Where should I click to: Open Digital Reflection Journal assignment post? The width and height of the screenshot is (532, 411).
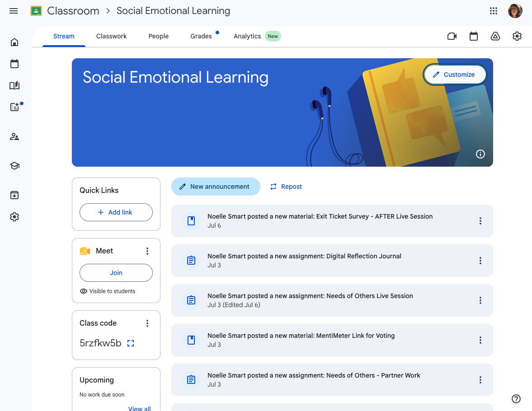(x=332, y=261)
